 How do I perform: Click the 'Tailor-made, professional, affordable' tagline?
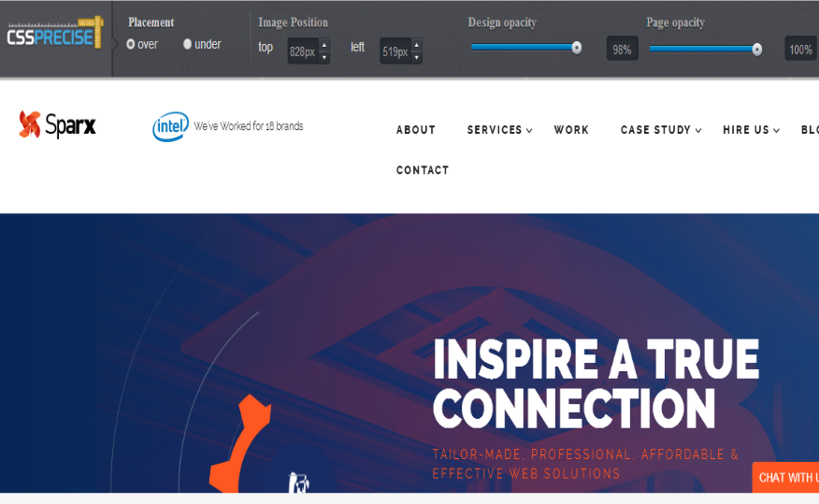coord(585,464)
